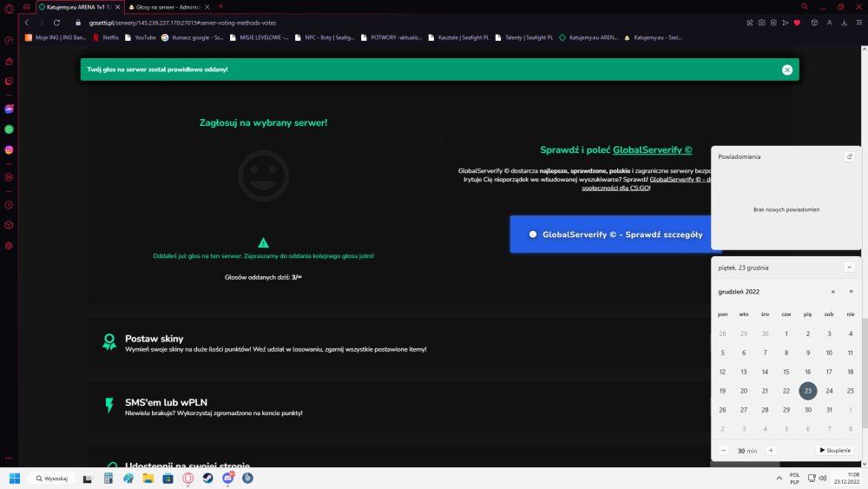
Task: Decrease focus time with minus button
Action: pyautogui.click(x=724, y=450)
